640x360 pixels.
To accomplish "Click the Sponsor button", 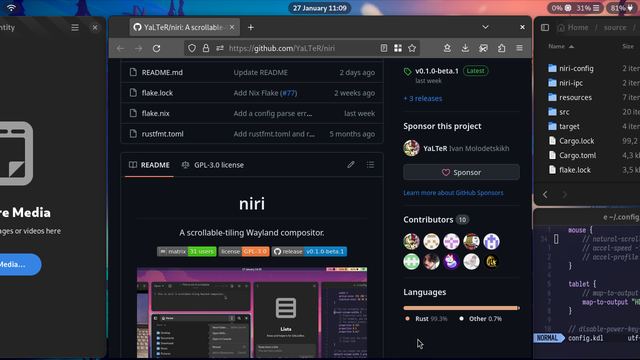I will [461, 172].
